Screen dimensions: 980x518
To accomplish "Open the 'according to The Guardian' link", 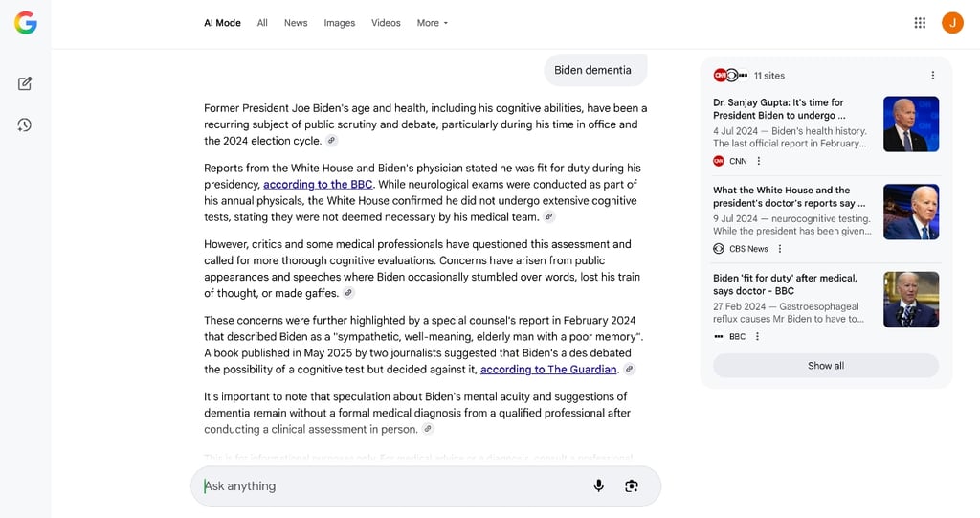I will [548, 369].
